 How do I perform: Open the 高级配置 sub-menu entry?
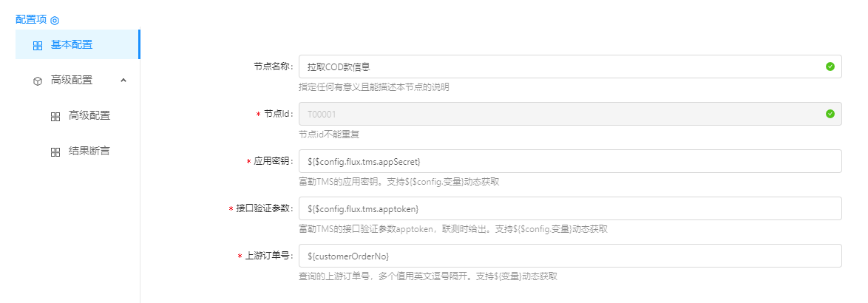[89, 115]
